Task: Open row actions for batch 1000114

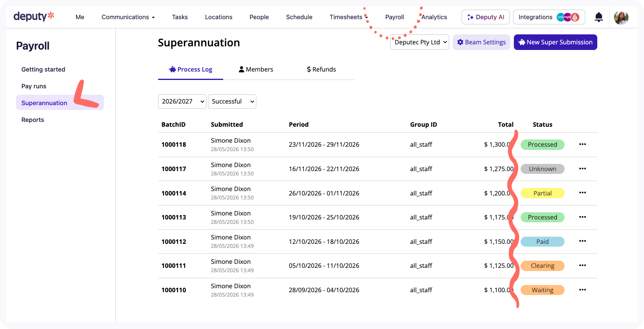Action: [x=583, y=193]
